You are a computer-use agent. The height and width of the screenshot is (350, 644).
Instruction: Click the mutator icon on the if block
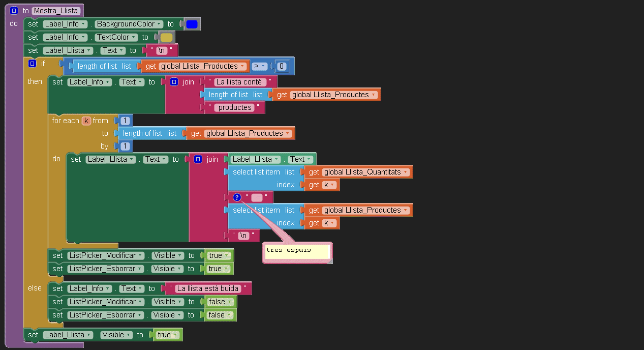[33, 64]
